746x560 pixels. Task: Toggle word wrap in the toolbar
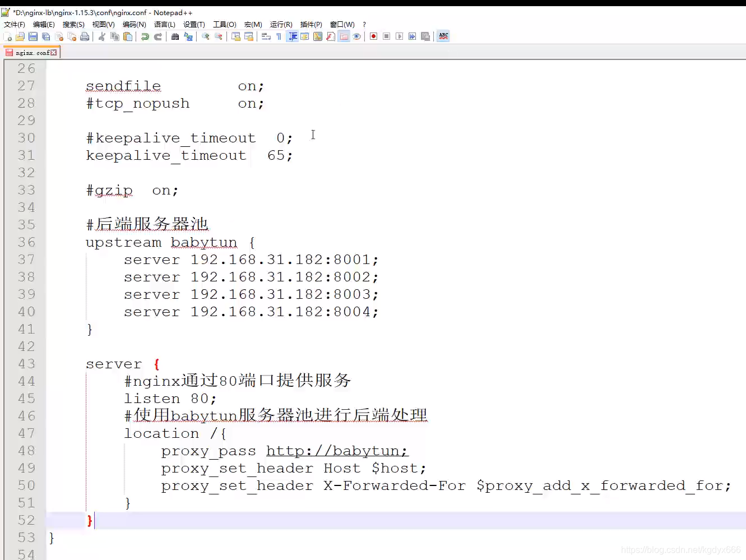(x=266, y=36)
